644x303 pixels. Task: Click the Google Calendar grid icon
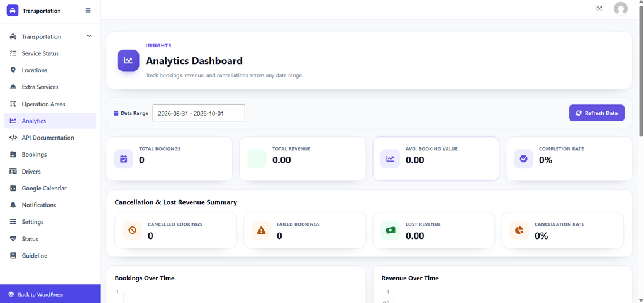pos(13,188)
